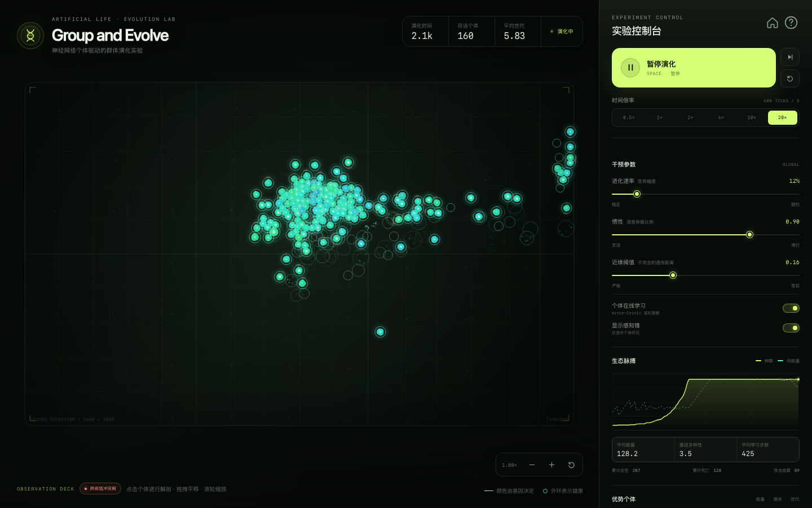The width and height of the screenshot is (812, 508).
Task: Click the zoom in plus icon
Action: pyautogui.click(x=551, y=465)
